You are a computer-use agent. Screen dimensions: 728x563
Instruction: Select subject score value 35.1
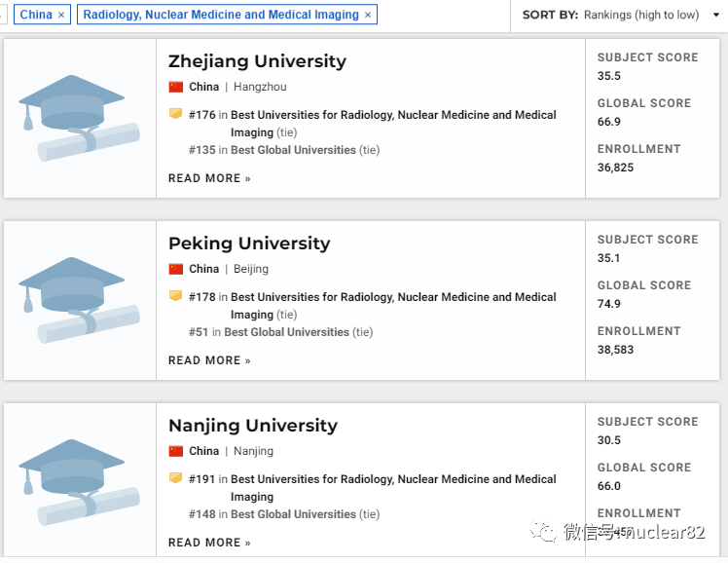[x=608, y=258]
